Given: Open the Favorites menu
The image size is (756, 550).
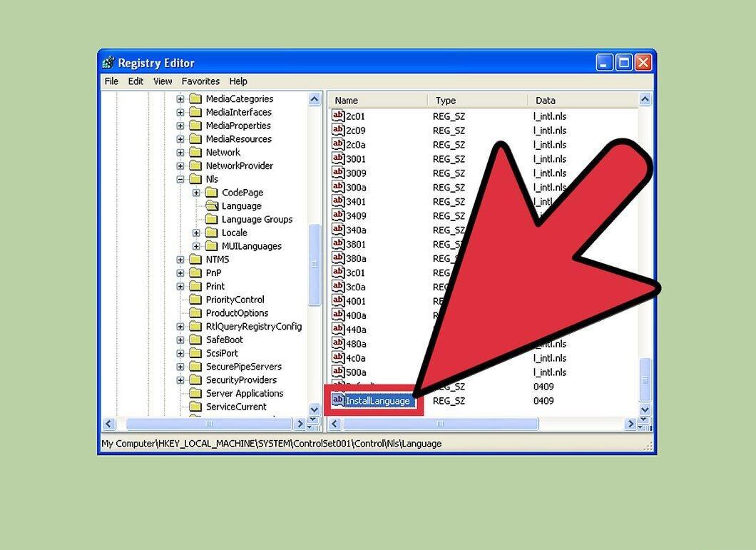Looking at the screenshot, I should pyautogui.click(x=200, y=81).
